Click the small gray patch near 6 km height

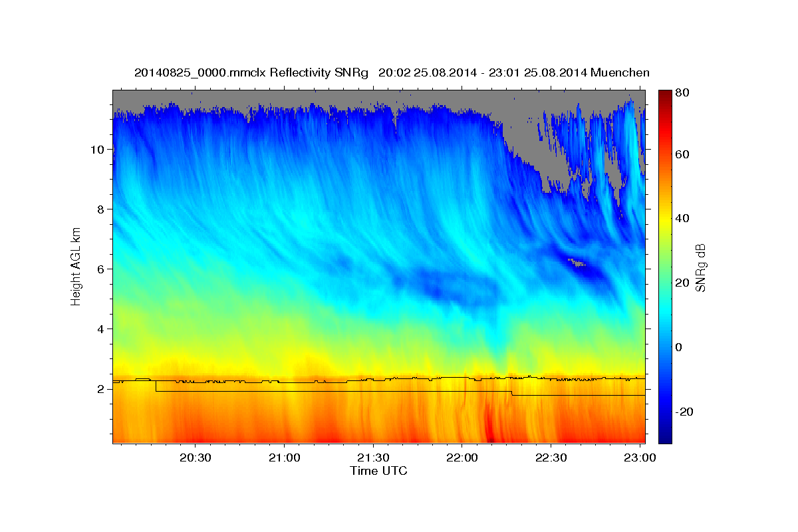tap(579, 263)
